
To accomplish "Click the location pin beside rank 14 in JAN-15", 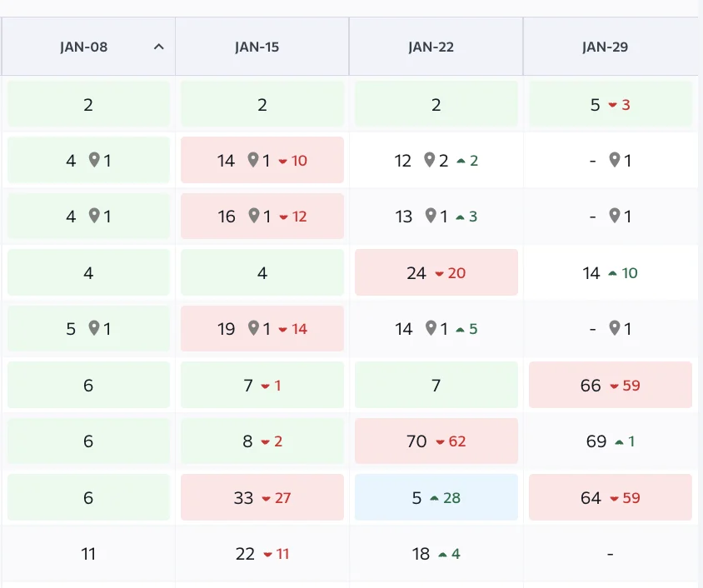I will (252, 160).
